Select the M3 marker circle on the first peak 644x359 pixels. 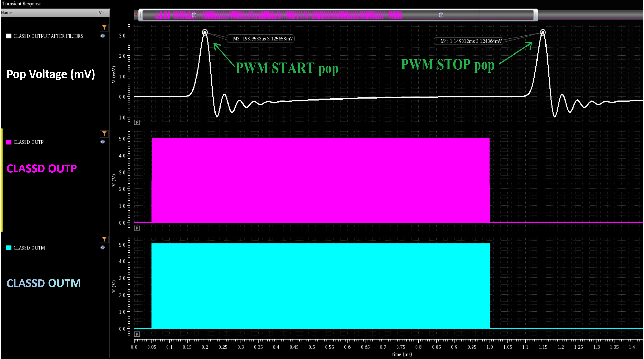[x=205, y=32]
